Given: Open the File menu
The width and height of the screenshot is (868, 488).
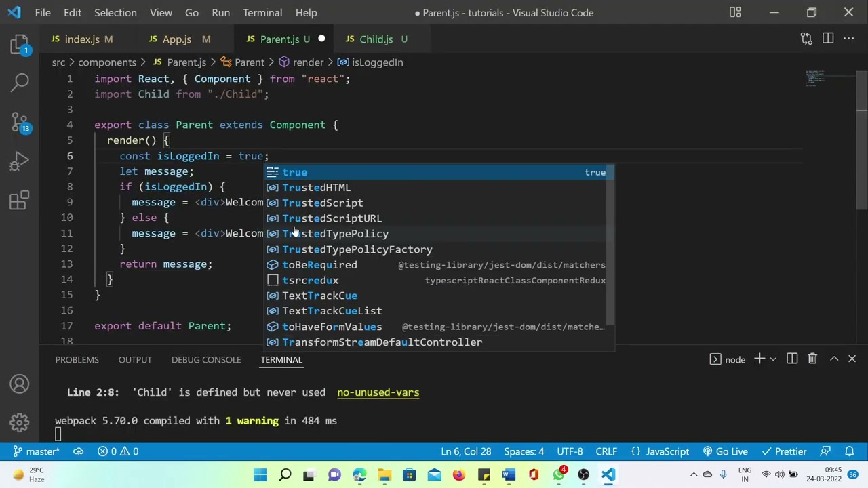Looking at the screenshot, I should coord(43,12).
